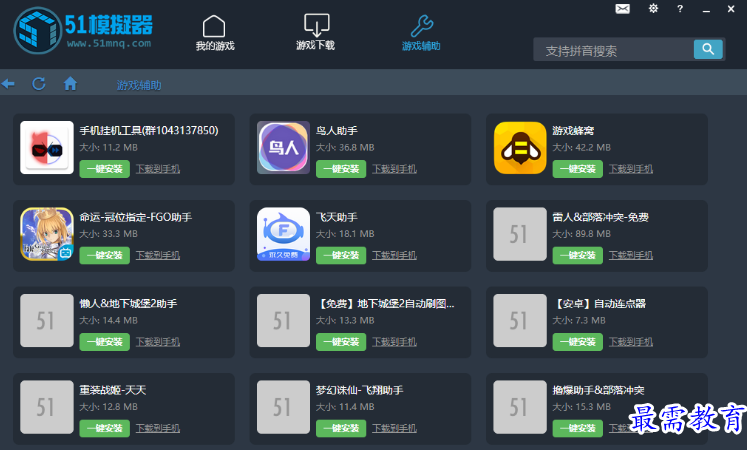Click 下载到手机 for 懒人&地下城堡2助手

[158, 342]
